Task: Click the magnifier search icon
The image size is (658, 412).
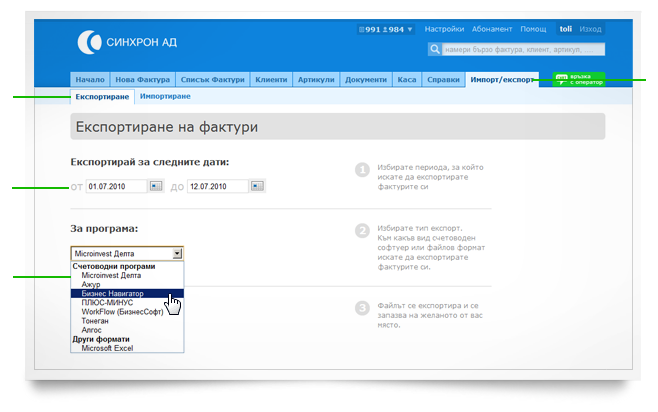Action: click(x=435, y=48)
